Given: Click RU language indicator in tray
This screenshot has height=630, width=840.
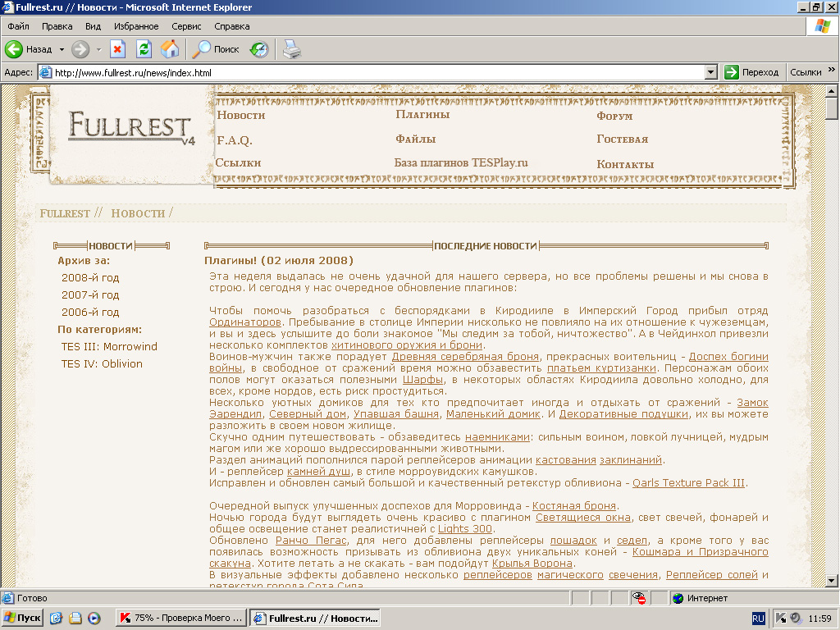Looking at the screenshot, I should (x=758, y=619).
